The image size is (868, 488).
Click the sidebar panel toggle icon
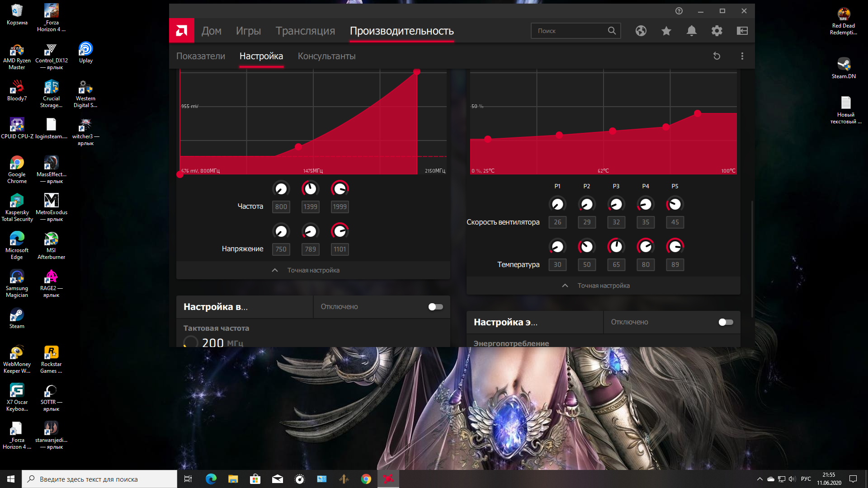742,31
